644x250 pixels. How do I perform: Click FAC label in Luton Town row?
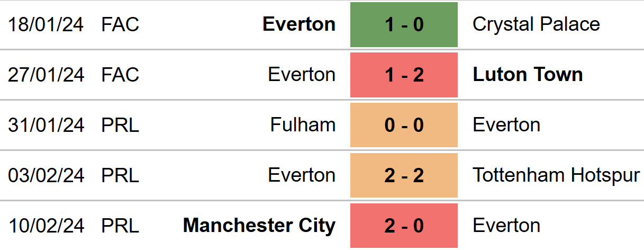(120, 75)
